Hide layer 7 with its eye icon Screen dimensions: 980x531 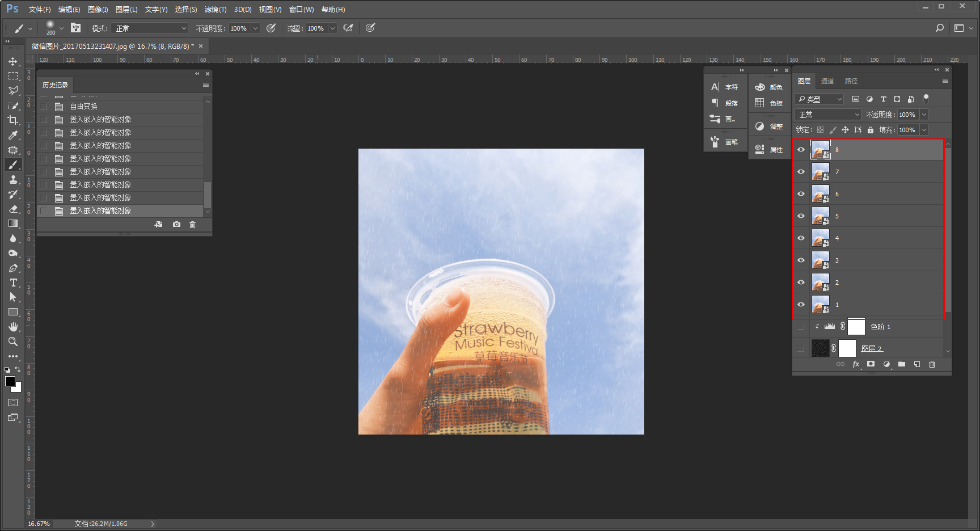[x=801, y=172]
